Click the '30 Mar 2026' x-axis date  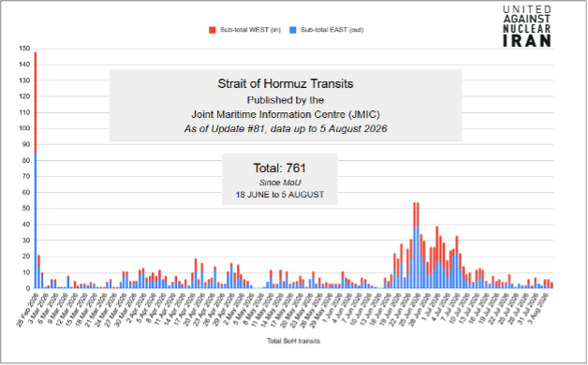[125, 310]
